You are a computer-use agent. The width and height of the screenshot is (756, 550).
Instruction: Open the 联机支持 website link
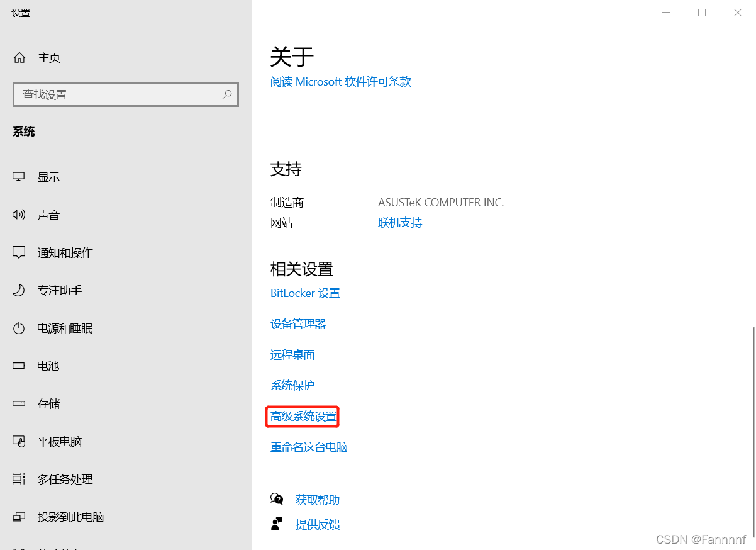(400, 222)
